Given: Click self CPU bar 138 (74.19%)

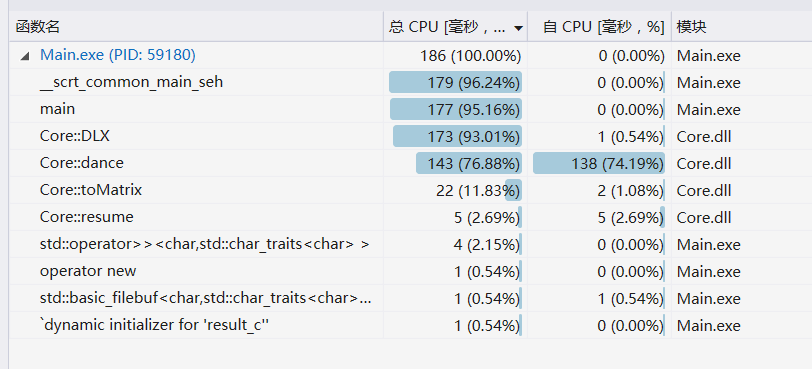Looking at the screenshot, I should (x=599, y=164).
